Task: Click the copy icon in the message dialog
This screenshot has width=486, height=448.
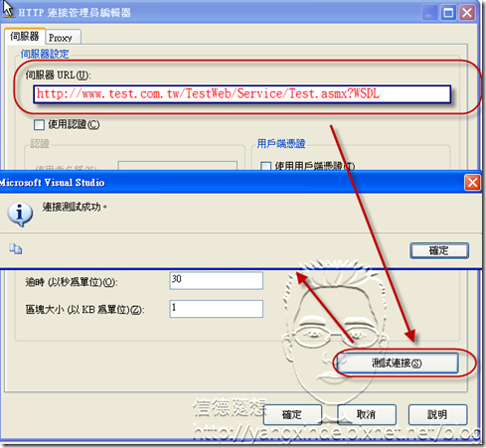Action: click(16, 248)
